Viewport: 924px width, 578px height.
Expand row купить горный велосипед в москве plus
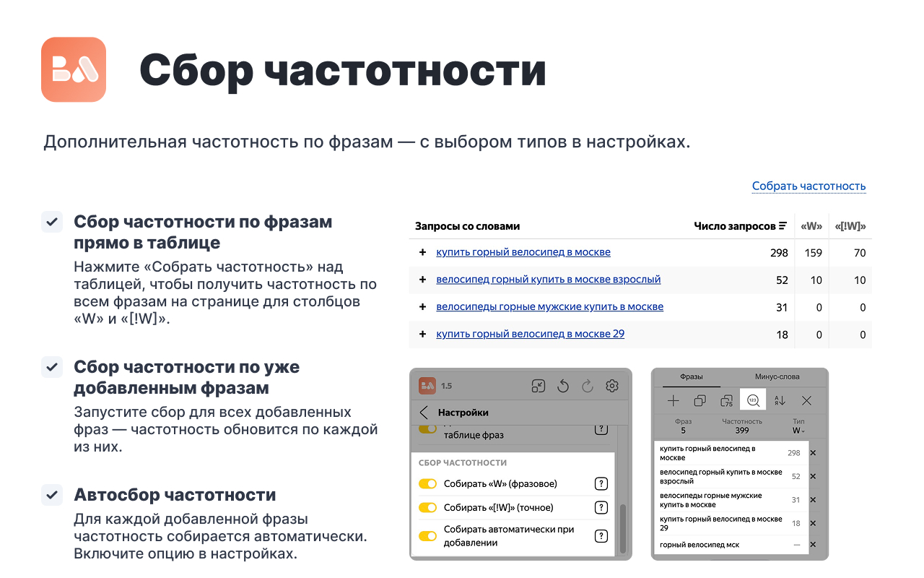[423, 252]
